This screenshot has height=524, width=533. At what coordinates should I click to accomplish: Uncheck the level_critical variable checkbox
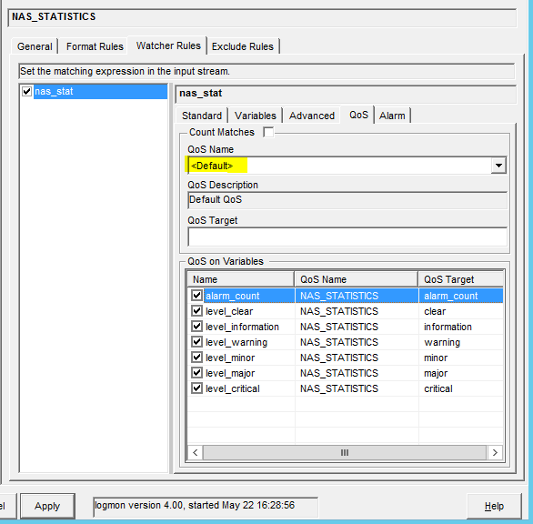click(x=197, y=388)
